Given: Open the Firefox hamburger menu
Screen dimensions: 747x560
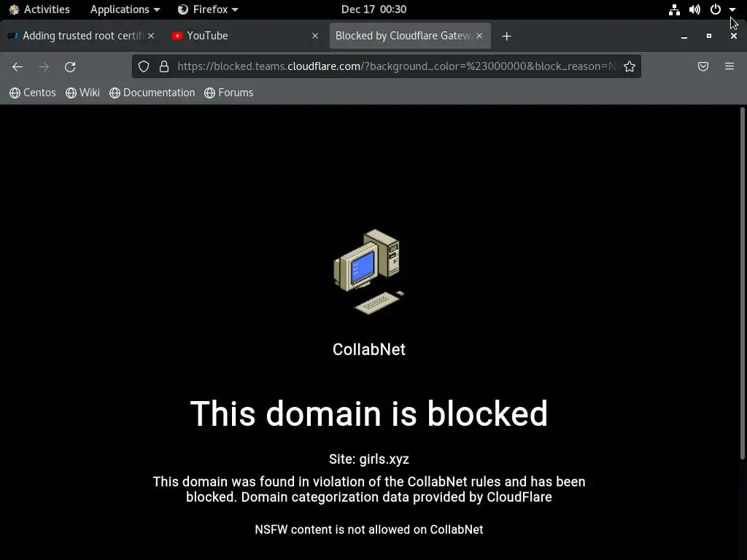Looking at the screenshot, I should (729, 66).
